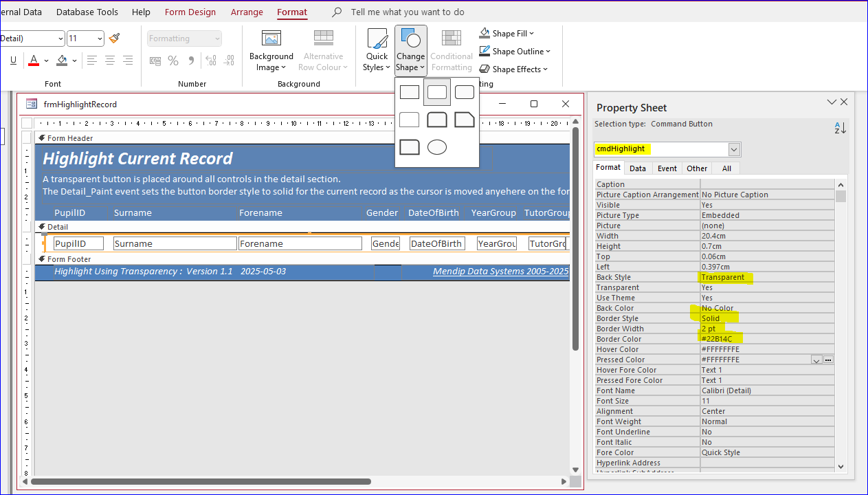Choose the plain Rectangle shape in gallery
The image size is (868, 495).
coord(410,92)
